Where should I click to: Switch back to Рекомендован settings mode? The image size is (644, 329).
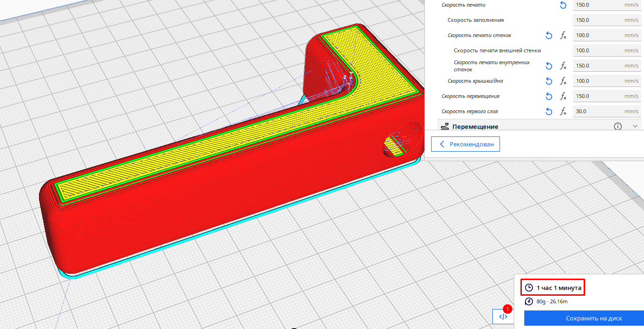(465, 144)
